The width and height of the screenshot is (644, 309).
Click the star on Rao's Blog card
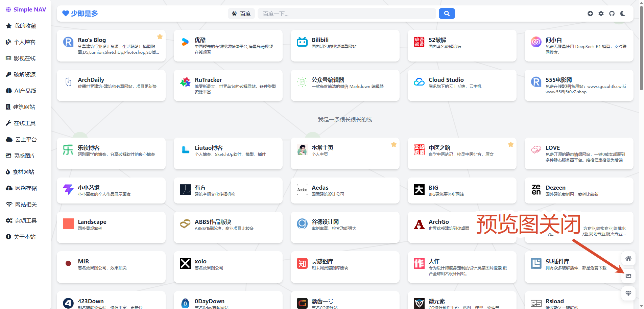pos(160,37)
